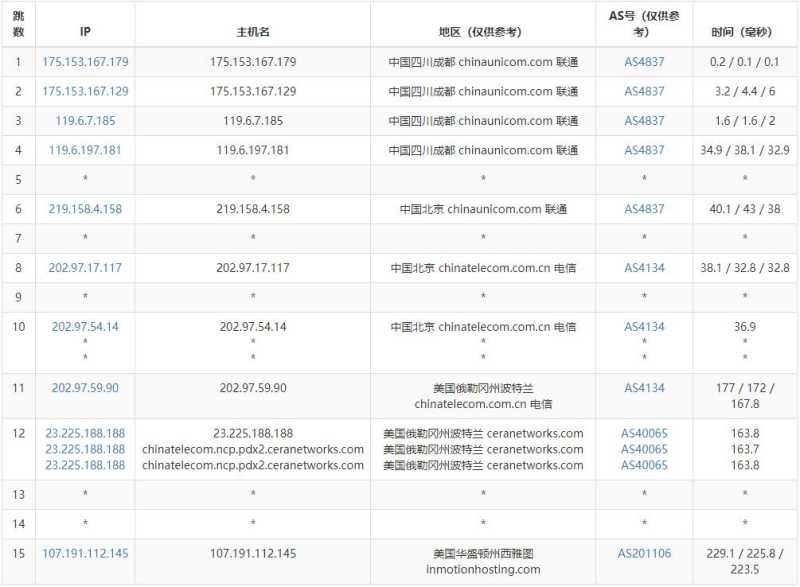The width and height of the screenshot is (800, 587).
Task: Select hostname cell 119.6.7.185 in hop 3
Action: click(x=253, y=121)
